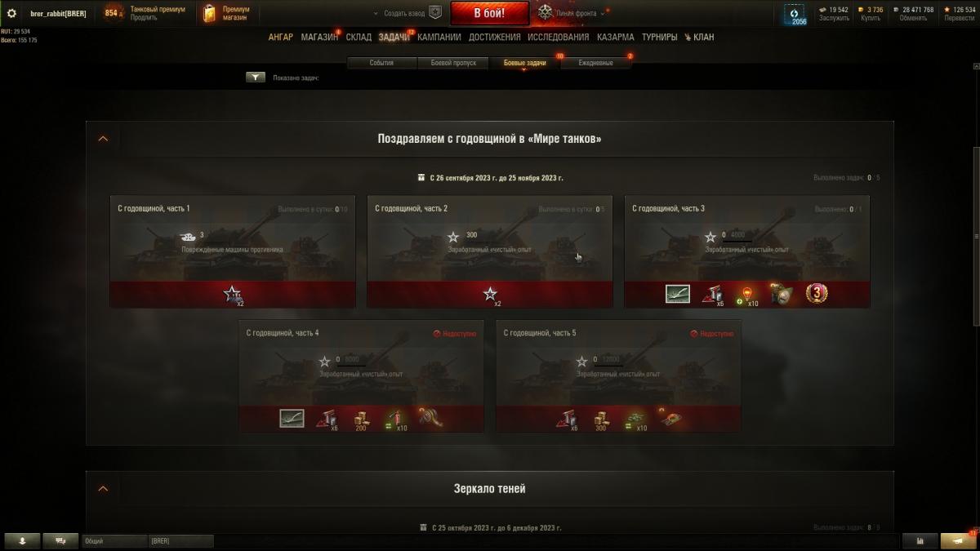Click the red В бой! button

coord(490,13)
